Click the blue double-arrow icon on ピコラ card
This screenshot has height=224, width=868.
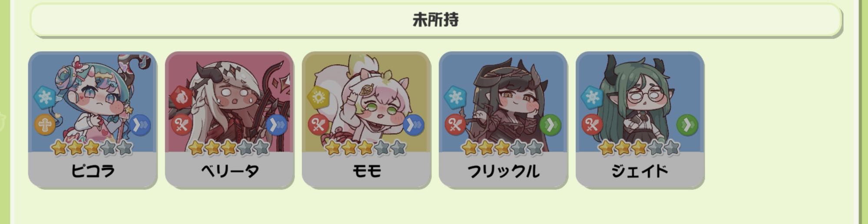click(x=139, y=125)
